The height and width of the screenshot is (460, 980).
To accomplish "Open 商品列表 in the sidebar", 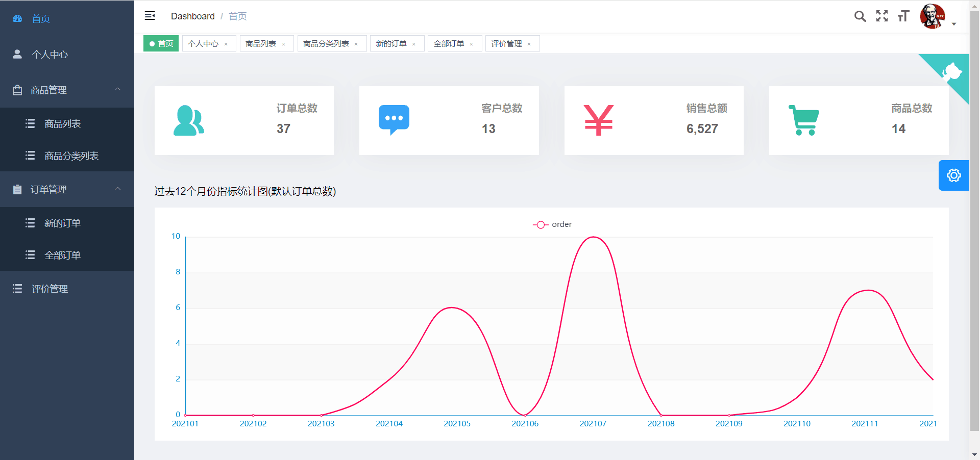I will [x=67, y=123].
